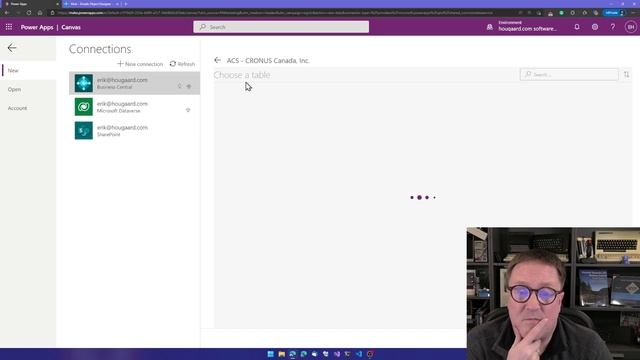640x360 pixels.
Task: Click the browser back button
Action: click(7, 13)
